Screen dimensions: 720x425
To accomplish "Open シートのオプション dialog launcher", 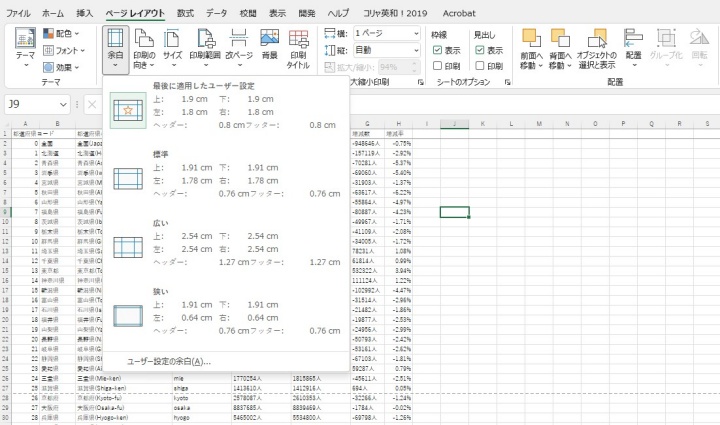I will tap(507, 82).
